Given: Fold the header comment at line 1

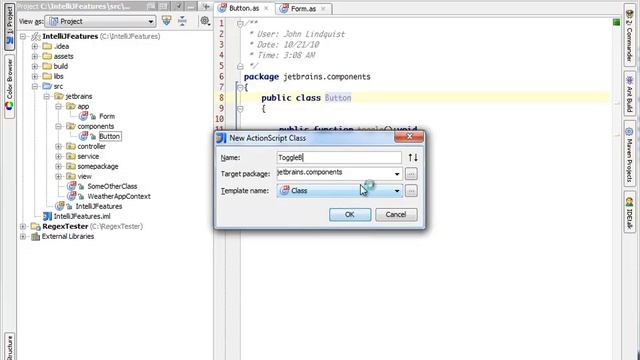Looking at the screenshot, I should pos(240,24).
